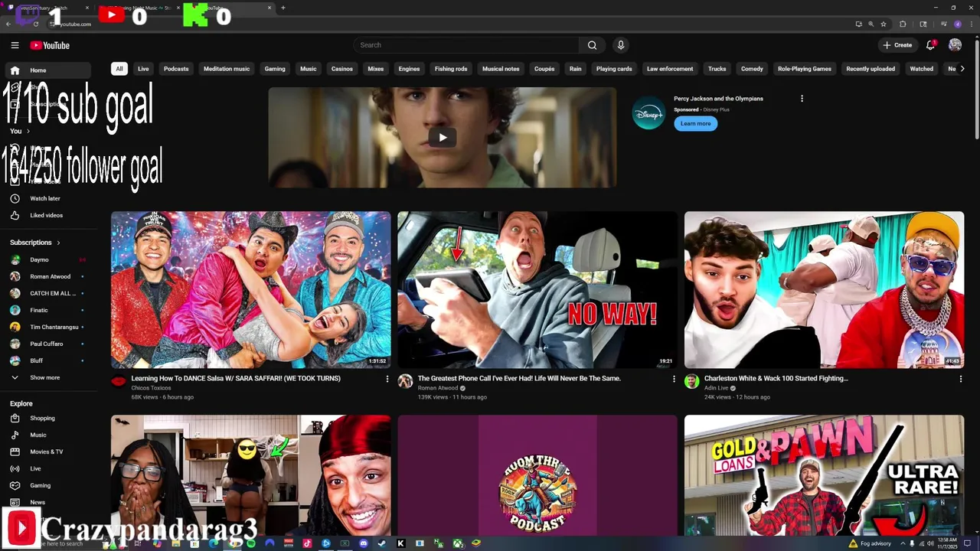
Task: Expand the You section chevron
Action: pyautogui.click(x=28, y=132)
